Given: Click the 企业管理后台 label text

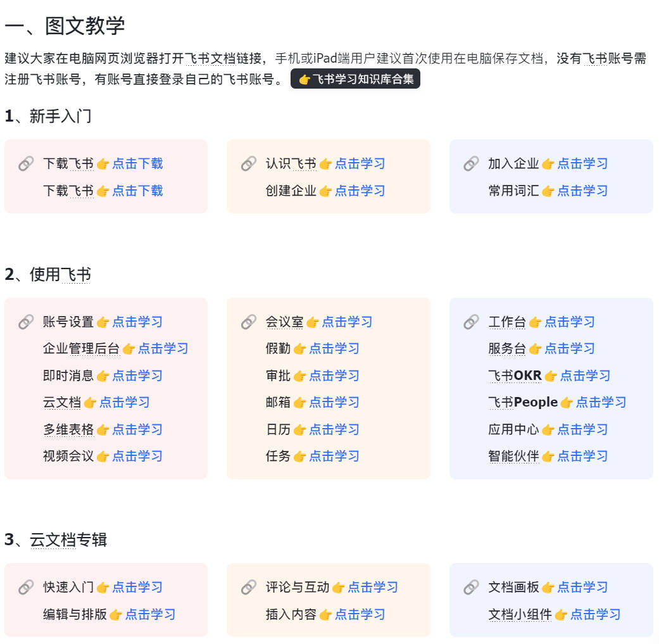Looking at the screenshot, I should (81, 348).
